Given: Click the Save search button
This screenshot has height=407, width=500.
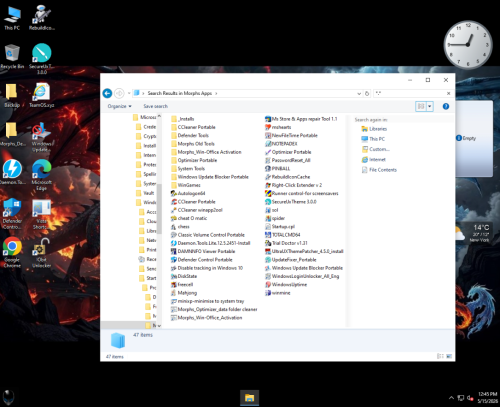Looking at the screenshot, I should (x=155, y=106).
